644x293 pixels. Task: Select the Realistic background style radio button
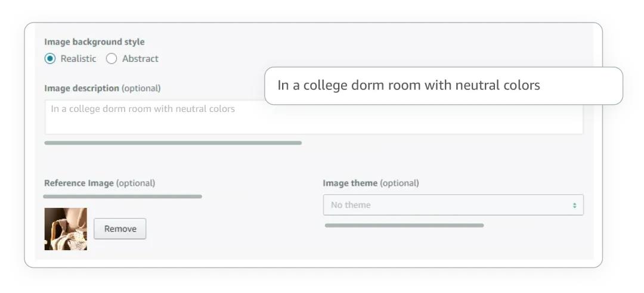(x=50, y=58)
